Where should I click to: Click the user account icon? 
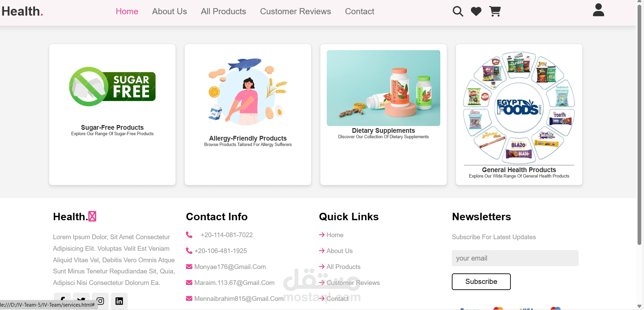[x=598, y=10]
